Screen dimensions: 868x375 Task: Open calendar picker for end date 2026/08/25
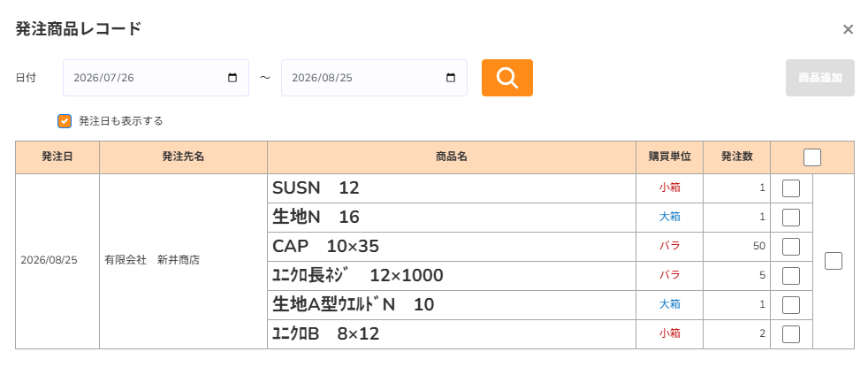[x=451, y=78]
